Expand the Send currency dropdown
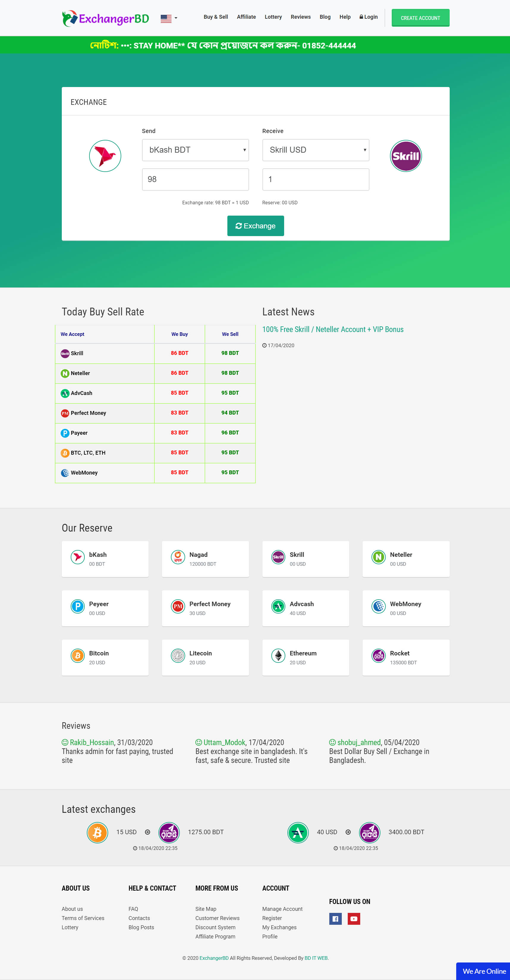The image size is (510, 980). (195, 150)
